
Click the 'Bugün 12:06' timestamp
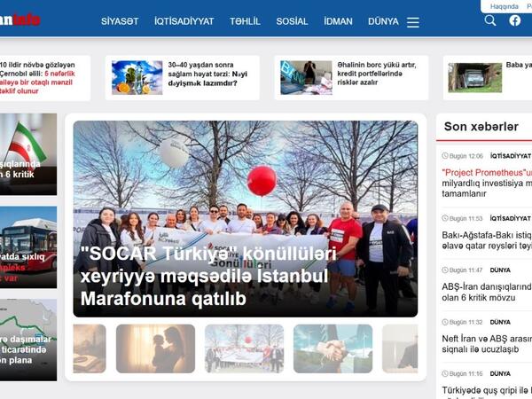[x=463, y=156]
